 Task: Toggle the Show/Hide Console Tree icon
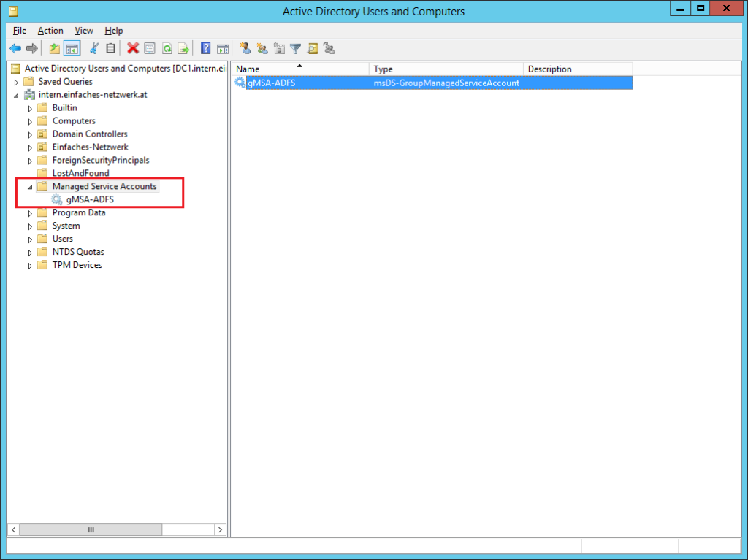(72, 48)
